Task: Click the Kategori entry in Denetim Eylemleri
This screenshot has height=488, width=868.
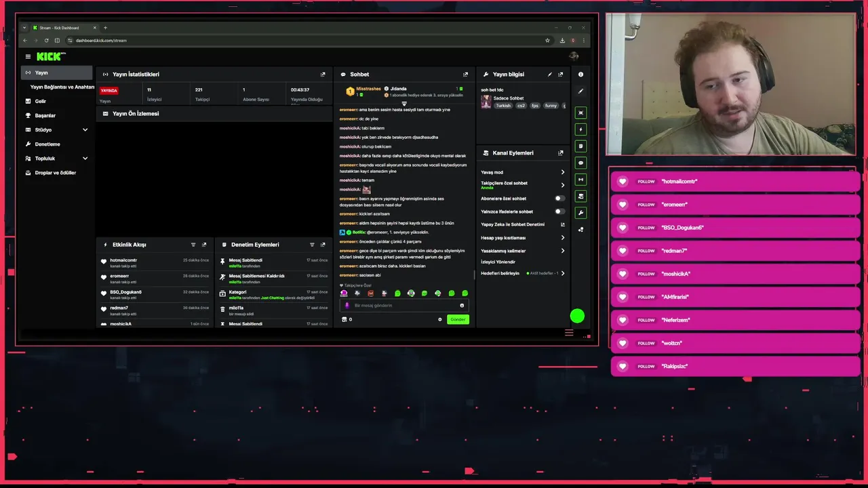Action: [x=274, y=294]
